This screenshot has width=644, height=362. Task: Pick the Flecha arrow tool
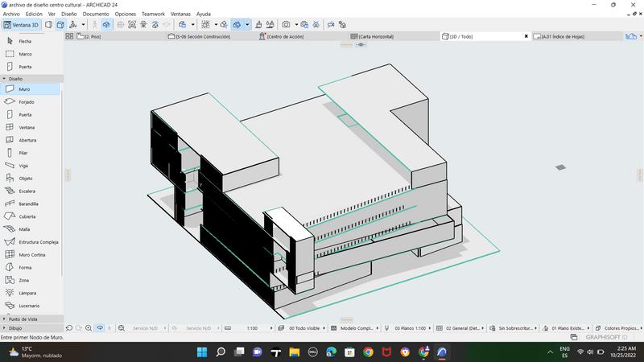25,41
